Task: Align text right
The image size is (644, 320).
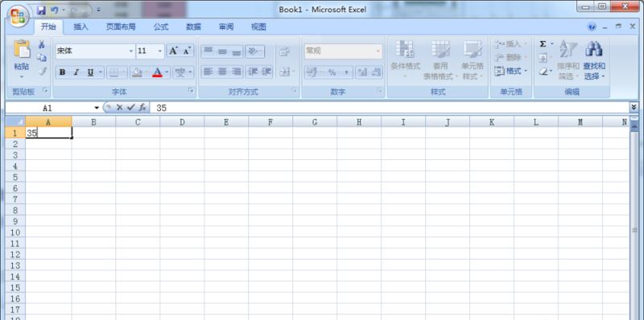Action: (x=236, y=72)
